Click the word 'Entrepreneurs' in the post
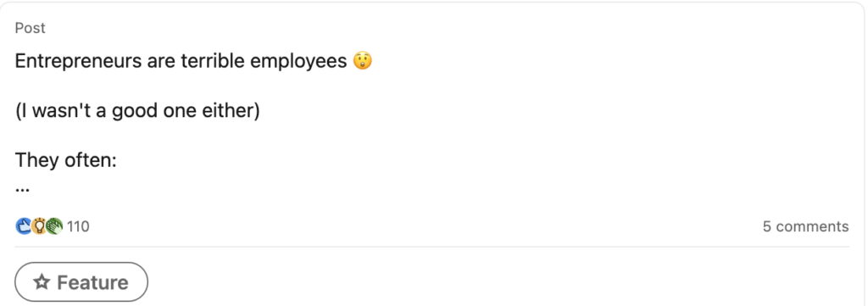Screen dimensions: 868x306 (x=79, y=63)
